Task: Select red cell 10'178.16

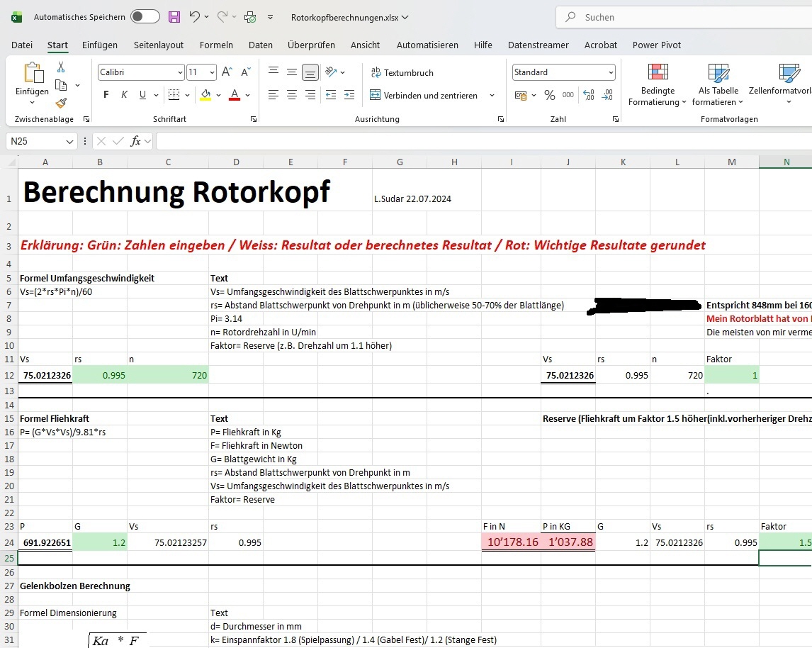Action: pyautogui.click(x=511, y=542)
